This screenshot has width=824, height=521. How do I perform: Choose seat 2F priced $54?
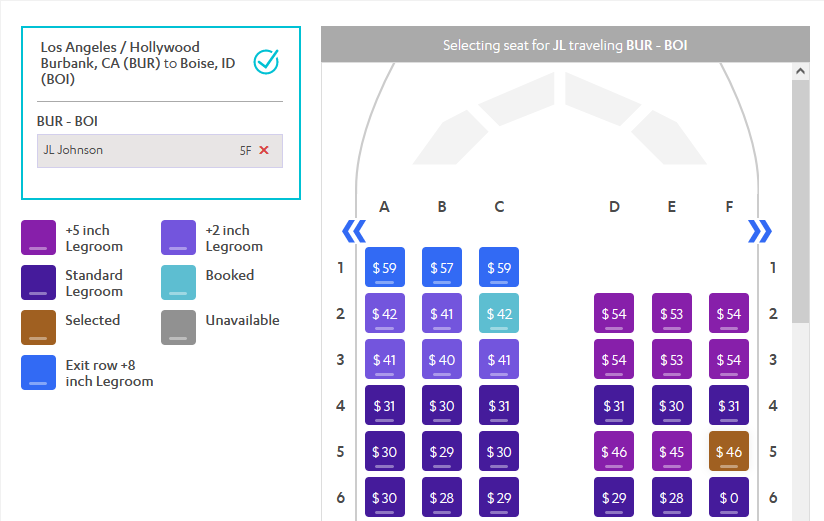click(x=729, y=313)
